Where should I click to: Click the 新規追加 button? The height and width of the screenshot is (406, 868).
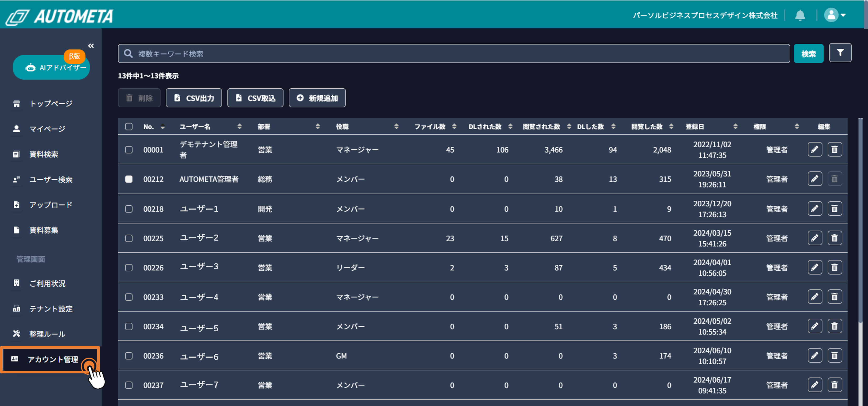[x=317, y=98]
